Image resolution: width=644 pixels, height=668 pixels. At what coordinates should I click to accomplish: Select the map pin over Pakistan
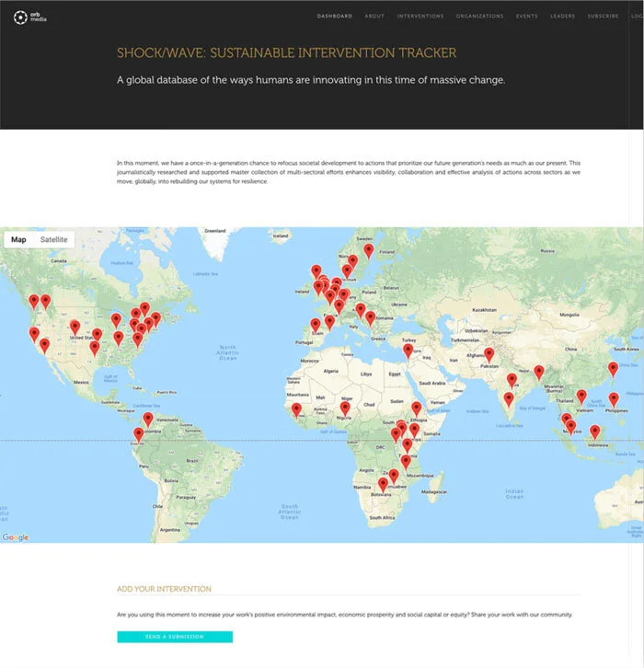[489, 355]
